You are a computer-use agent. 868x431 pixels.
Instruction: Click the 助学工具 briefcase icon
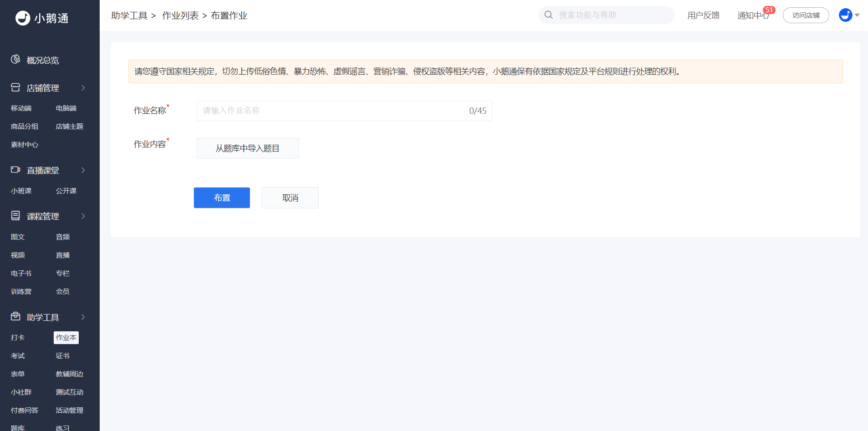click(15, 316)
